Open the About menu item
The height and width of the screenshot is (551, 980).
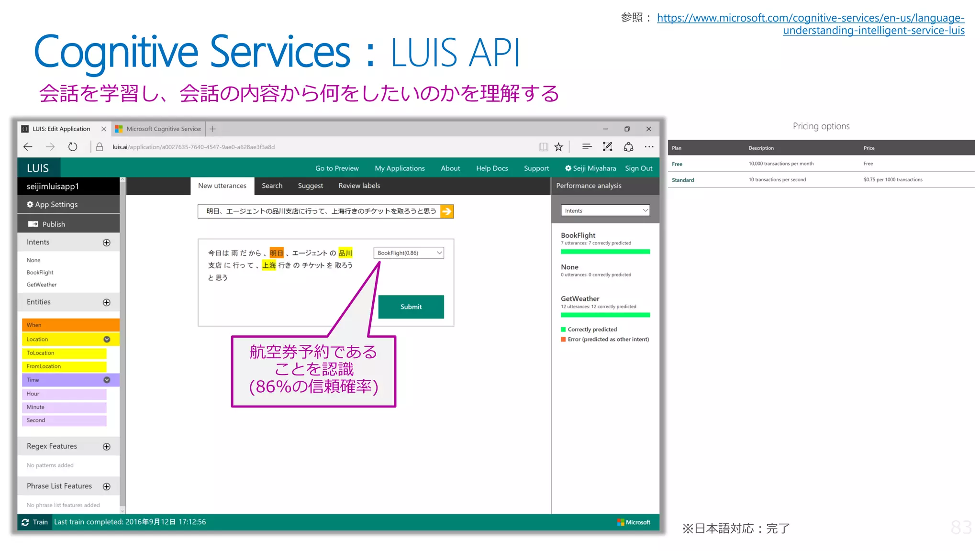450,168
